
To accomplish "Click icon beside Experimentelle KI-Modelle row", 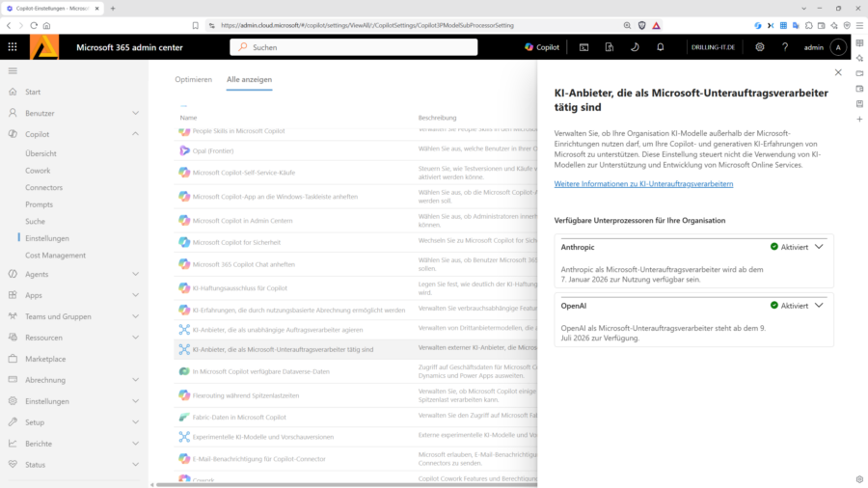I will pyautogui.click(x=184, y=437).
